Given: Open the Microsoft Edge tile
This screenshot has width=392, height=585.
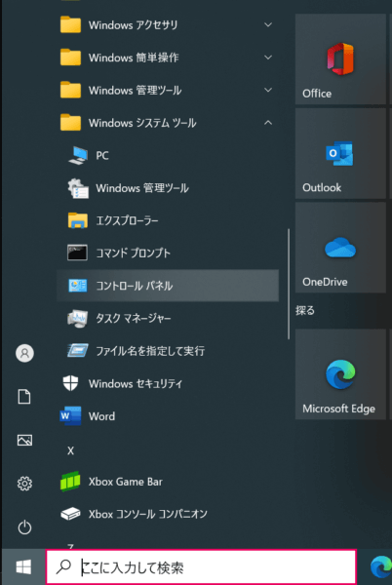Looking at the screenshot, I should 340,374.
